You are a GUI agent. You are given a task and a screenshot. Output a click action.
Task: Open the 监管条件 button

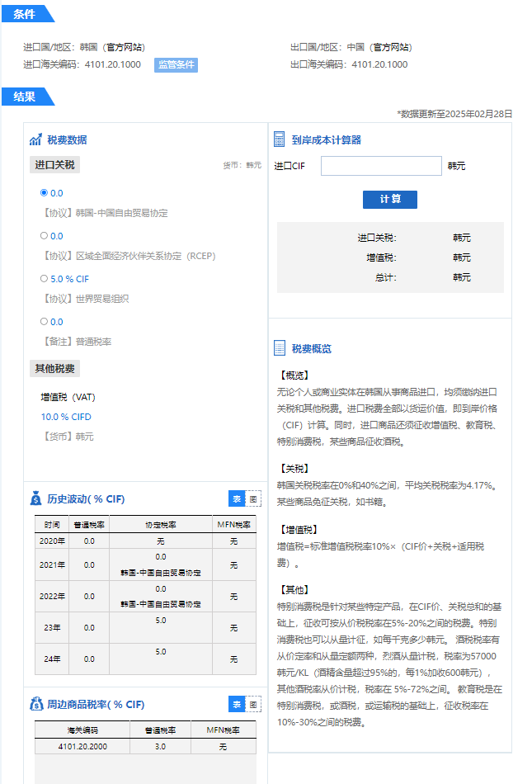click(x=176, y=64)
